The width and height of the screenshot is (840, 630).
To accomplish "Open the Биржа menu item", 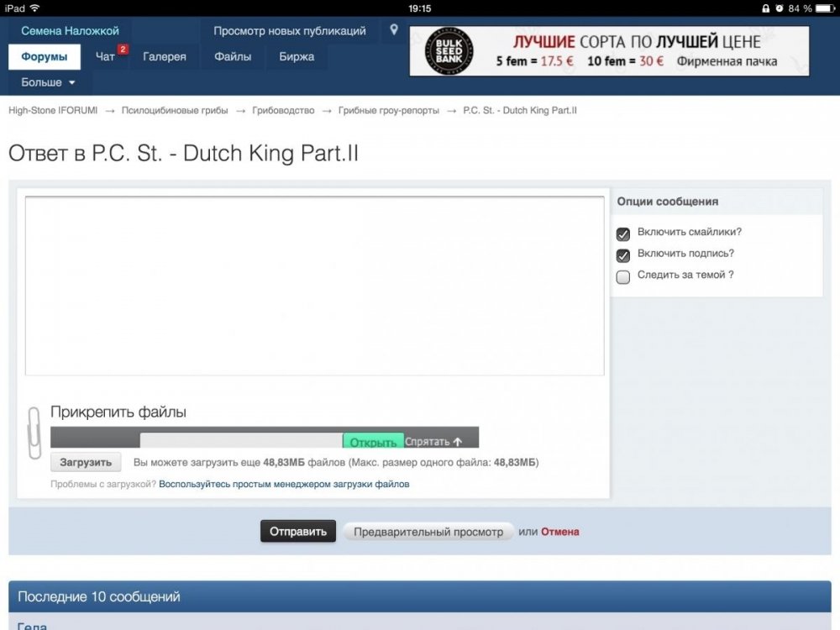I will (297, 57).
